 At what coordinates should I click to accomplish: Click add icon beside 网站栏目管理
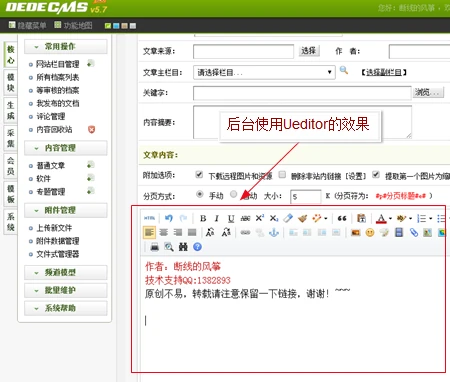90,63
